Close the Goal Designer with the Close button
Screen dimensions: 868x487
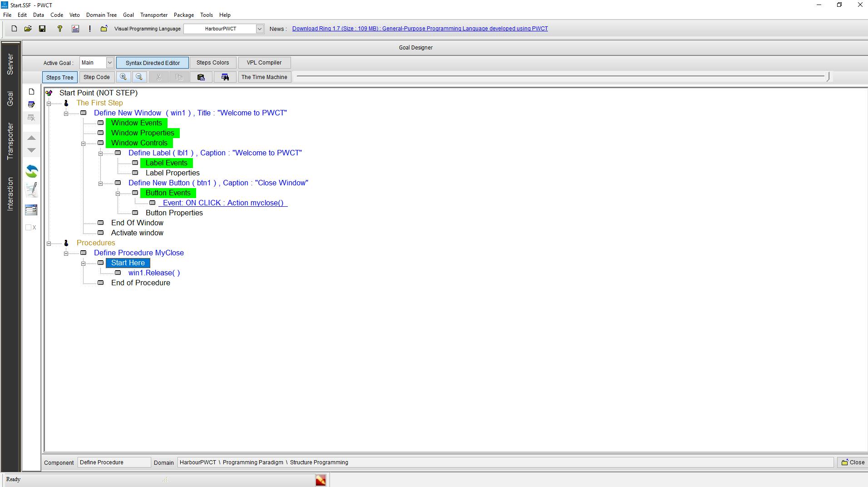pos(853,462)
